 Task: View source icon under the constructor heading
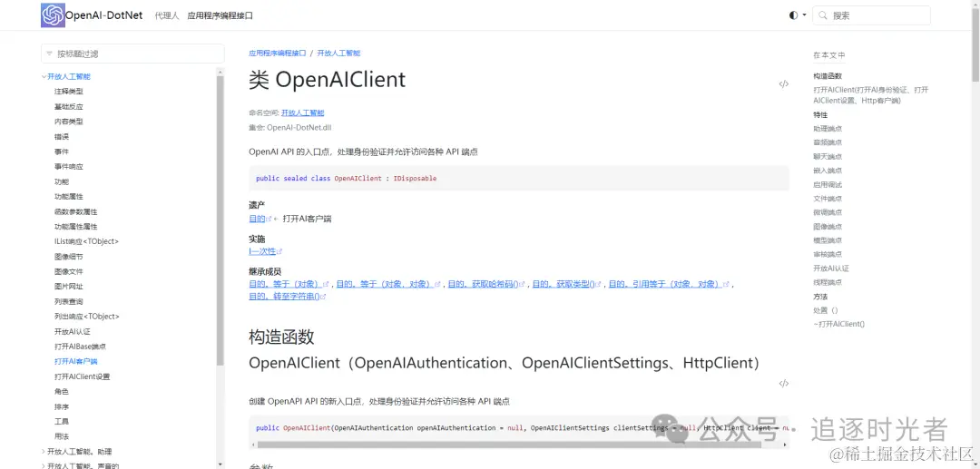coord(783,384)
